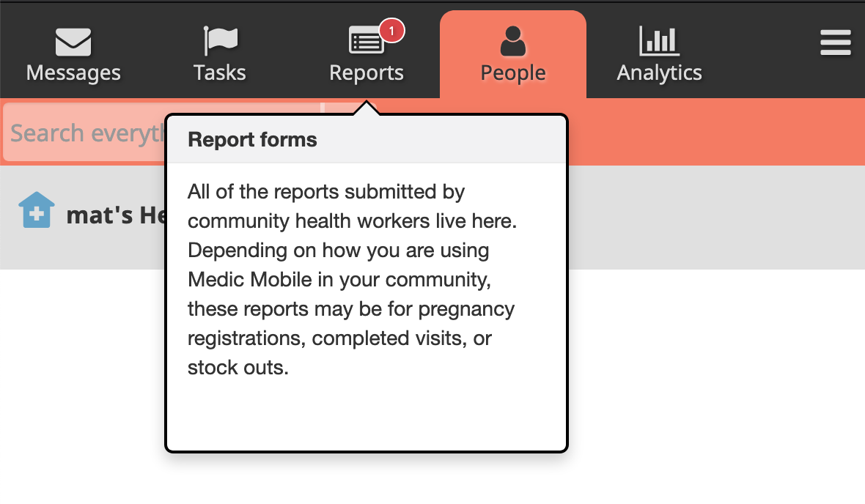Screen dimensions: 865x504
Task: Select the People tab
Action: [x=513, y=55]
